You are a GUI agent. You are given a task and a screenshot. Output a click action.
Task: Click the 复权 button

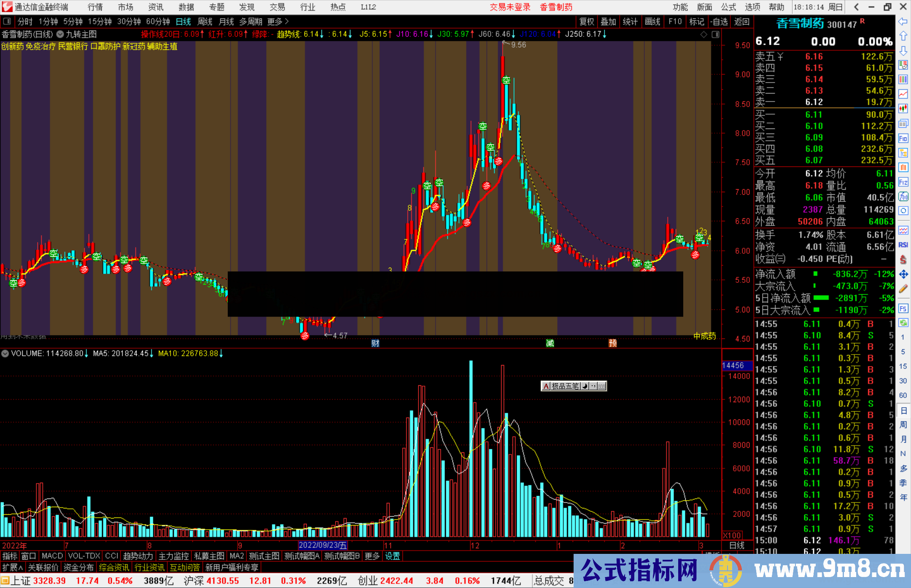(x=587, y=21)
